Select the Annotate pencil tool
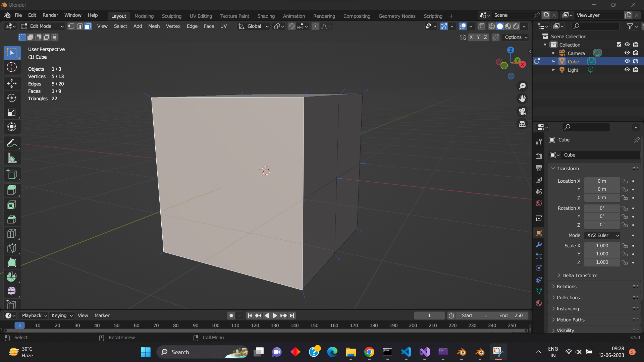 click(x=12, y=143)
